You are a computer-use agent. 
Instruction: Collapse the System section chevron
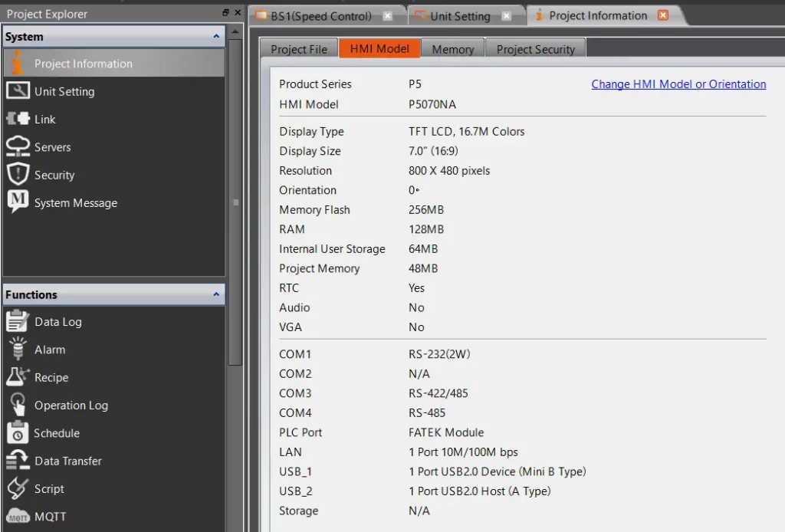pyautogui.click(x=216, y=37)
